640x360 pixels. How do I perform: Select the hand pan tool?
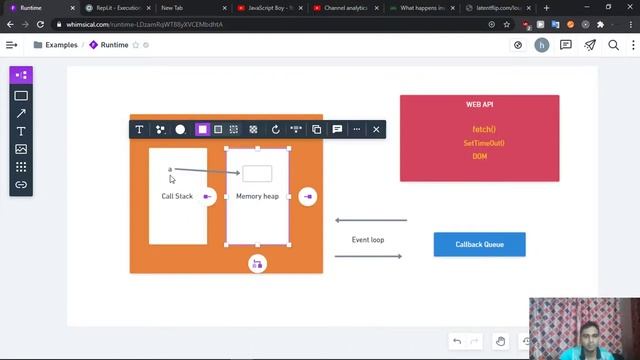pyautogui.click(x=500, y=341)
